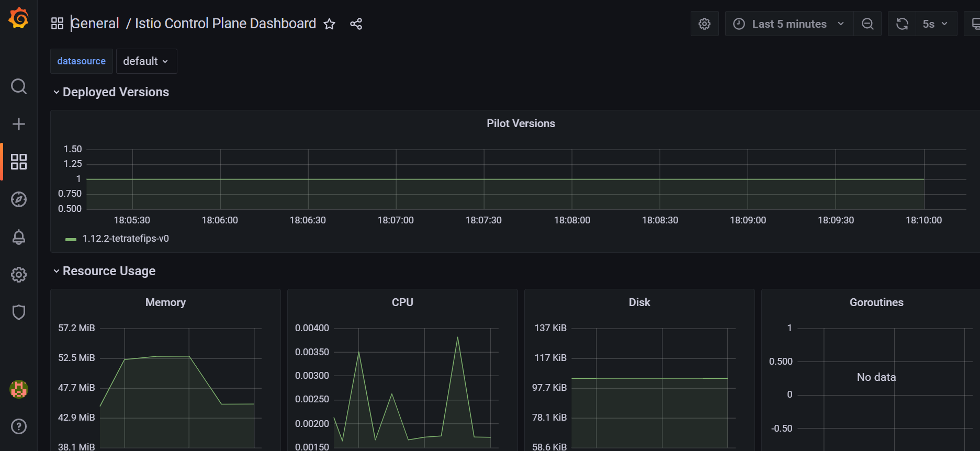Open the Configuration gear in sidebar
980x451 pixels.
click(x=19, y=275)
